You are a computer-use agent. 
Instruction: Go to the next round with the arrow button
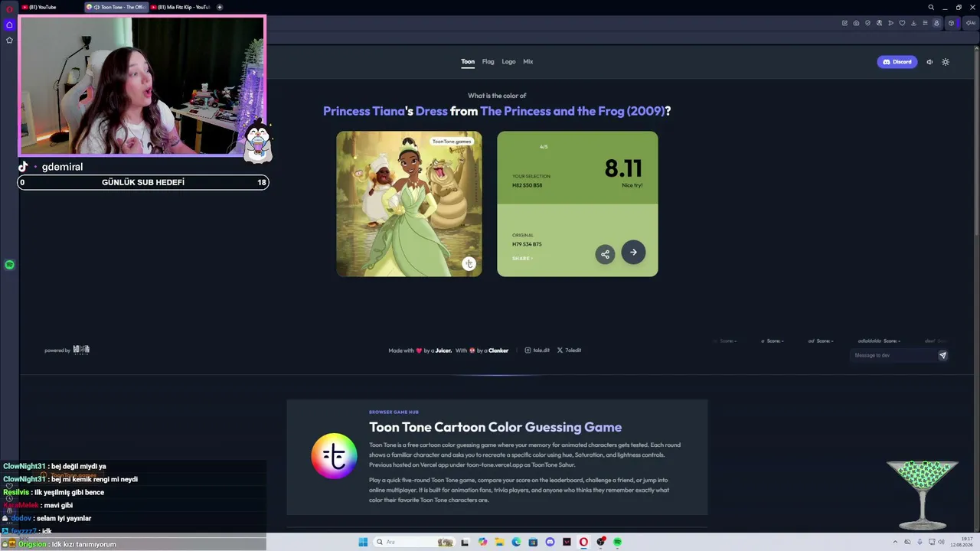pyautogui.click(x=633, y=252)
